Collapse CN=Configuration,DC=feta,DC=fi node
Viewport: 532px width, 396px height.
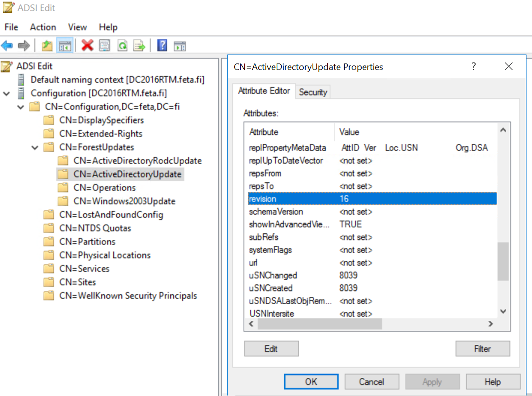coord(20,107)
